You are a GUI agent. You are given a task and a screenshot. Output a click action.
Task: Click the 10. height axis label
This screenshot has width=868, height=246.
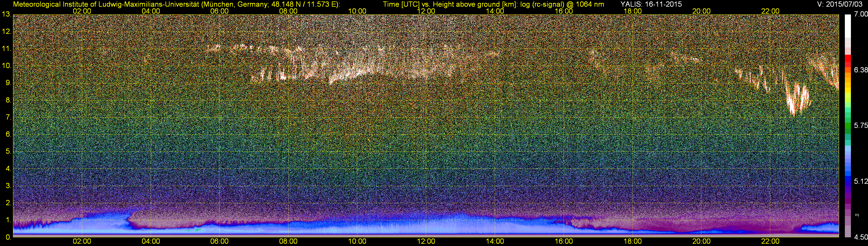pos(6,66)
